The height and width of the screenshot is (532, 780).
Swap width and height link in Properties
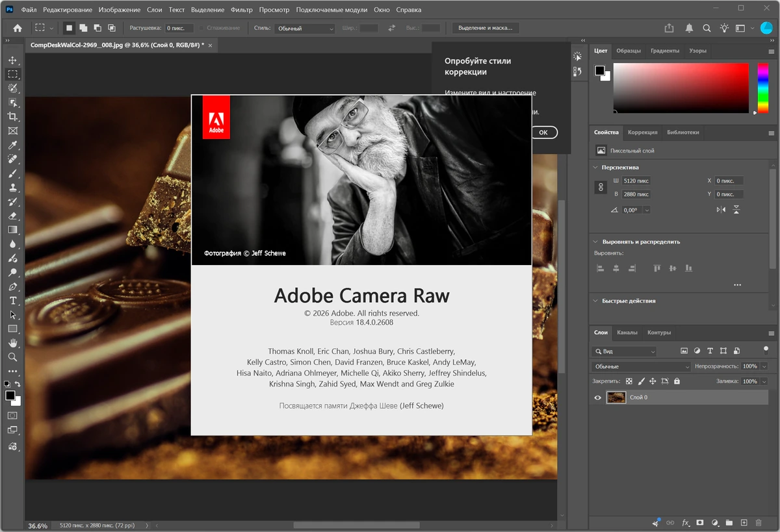point(601,187)
